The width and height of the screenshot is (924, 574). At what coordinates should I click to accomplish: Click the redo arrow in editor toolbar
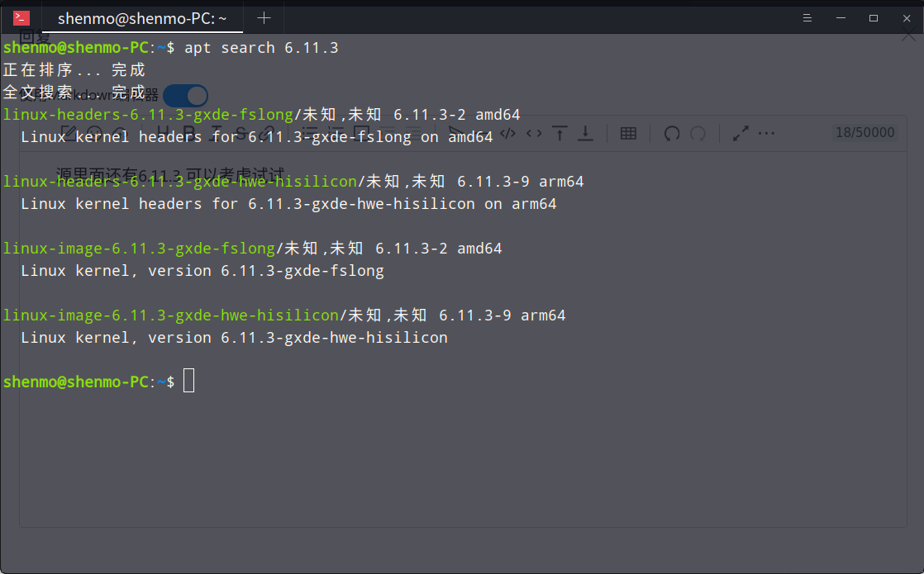pyautogui.click(x=698, y=133)
